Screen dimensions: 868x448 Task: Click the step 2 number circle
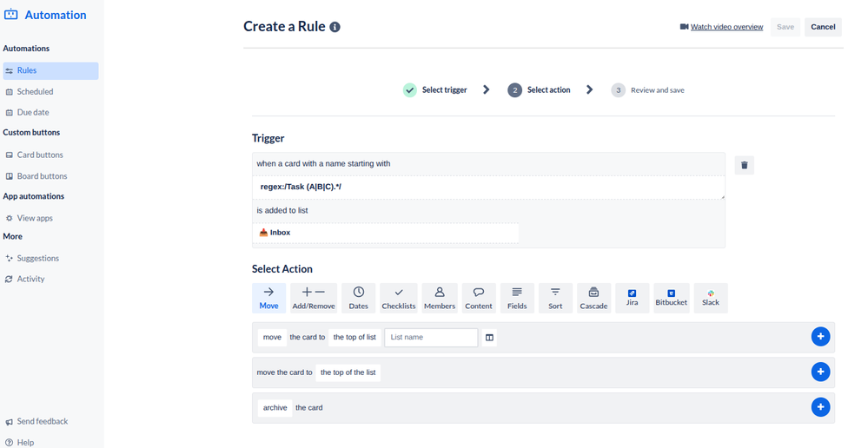tap(515, 90)
